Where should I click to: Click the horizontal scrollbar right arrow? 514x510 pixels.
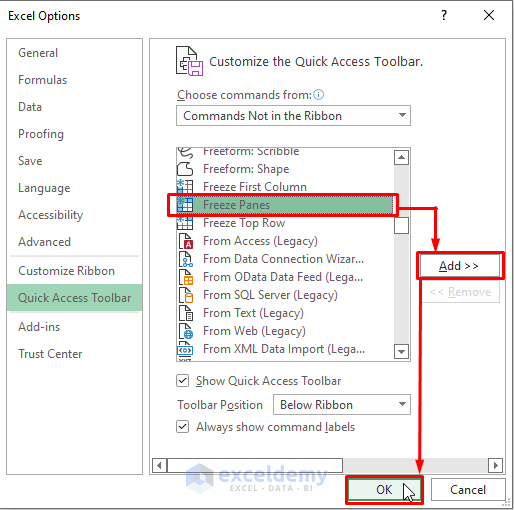[x=495, y=465]
